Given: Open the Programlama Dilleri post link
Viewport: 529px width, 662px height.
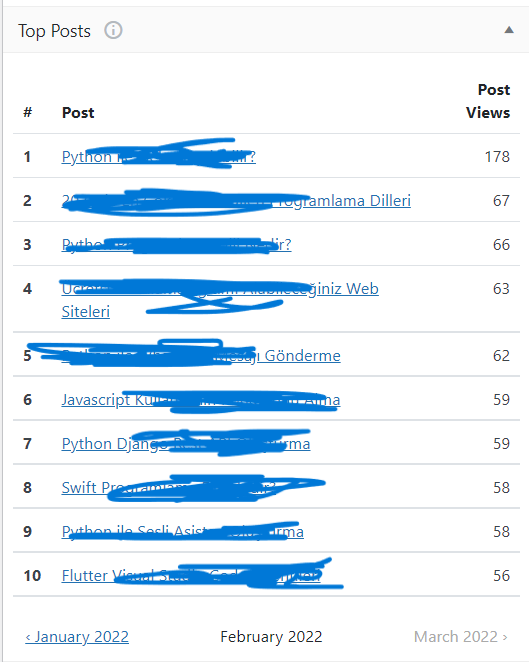Looking at the screenshot, I should (x=236, y=201).
